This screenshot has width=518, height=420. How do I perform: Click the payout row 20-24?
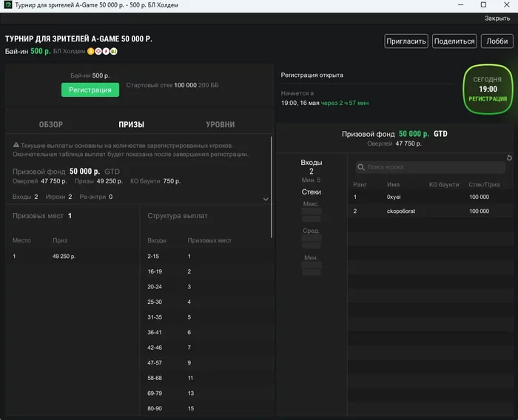tap(206, 287)
